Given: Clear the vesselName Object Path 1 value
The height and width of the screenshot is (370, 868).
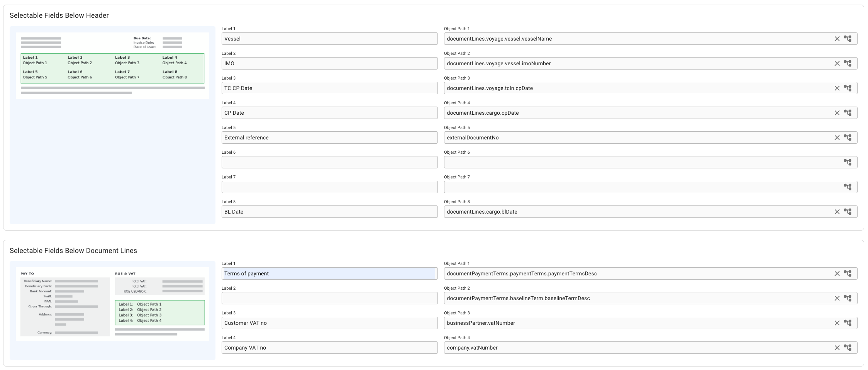Looking at the screenshot, I should [837, 39].
